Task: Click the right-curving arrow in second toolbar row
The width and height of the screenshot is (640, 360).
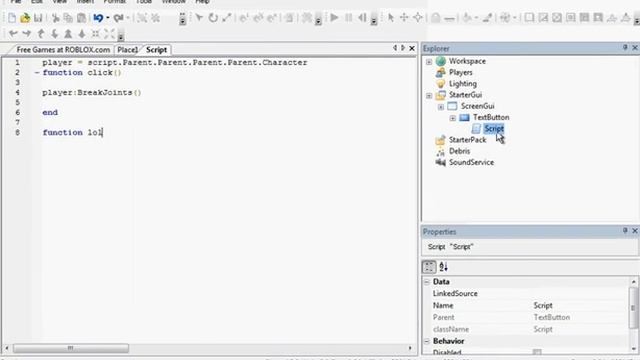Action: pyautogui.click(x=27, y=33)
